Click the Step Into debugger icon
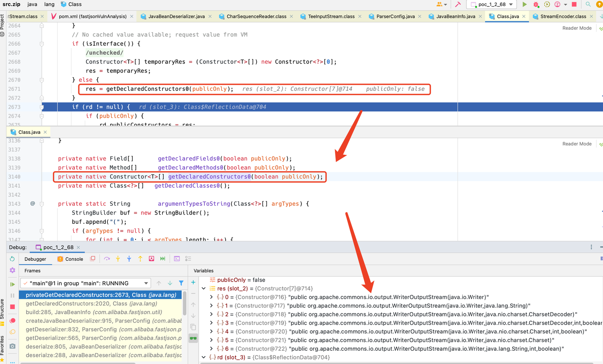 (118, 259)
